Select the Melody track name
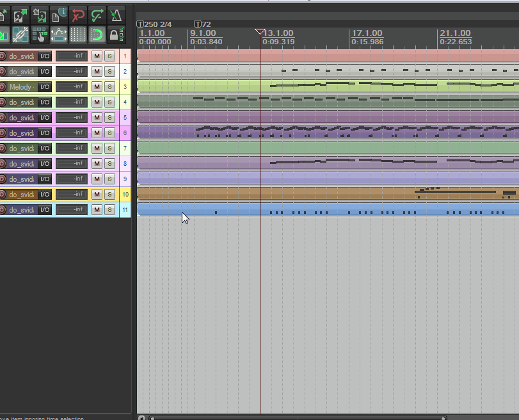The height and width of the screenshot is (420, 519). pyautogui.click(x=22, y=87)
